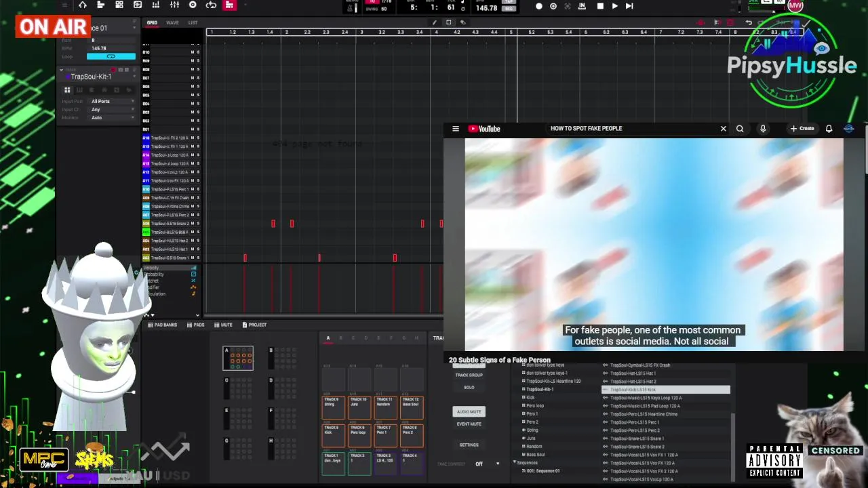Toggle the EVENT MUTE button
Image resolution: width=868 pixels, height=488 pixels.
click(469, 424)
